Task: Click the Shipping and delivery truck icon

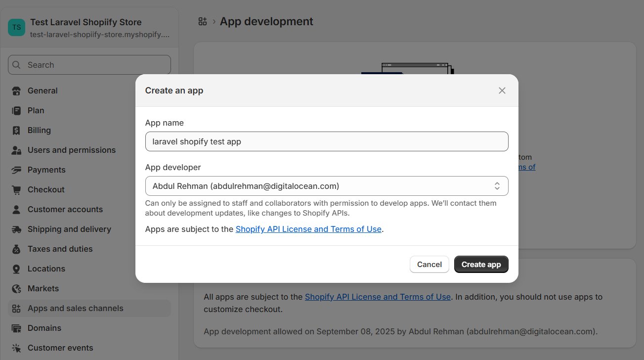Action: (x=16, y=229)
